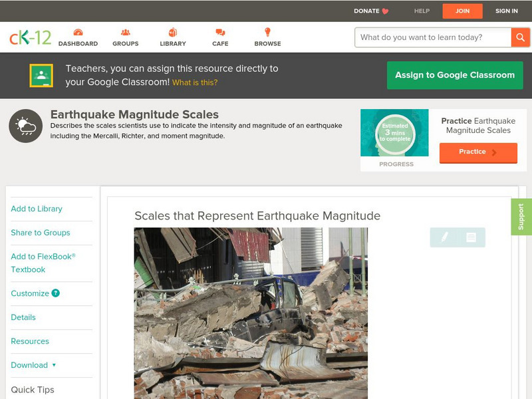This screenshot has width=532, height=399.
Task: Click the Customize help question icon
Action: [x=56, y=293]
